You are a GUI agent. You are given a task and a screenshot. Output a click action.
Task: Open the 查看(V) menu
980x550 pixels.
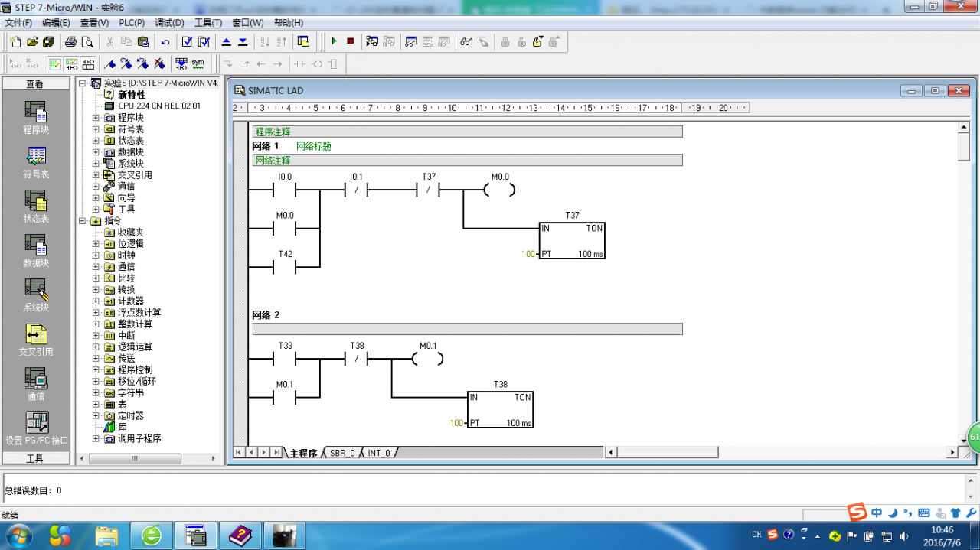click(94, 23)
